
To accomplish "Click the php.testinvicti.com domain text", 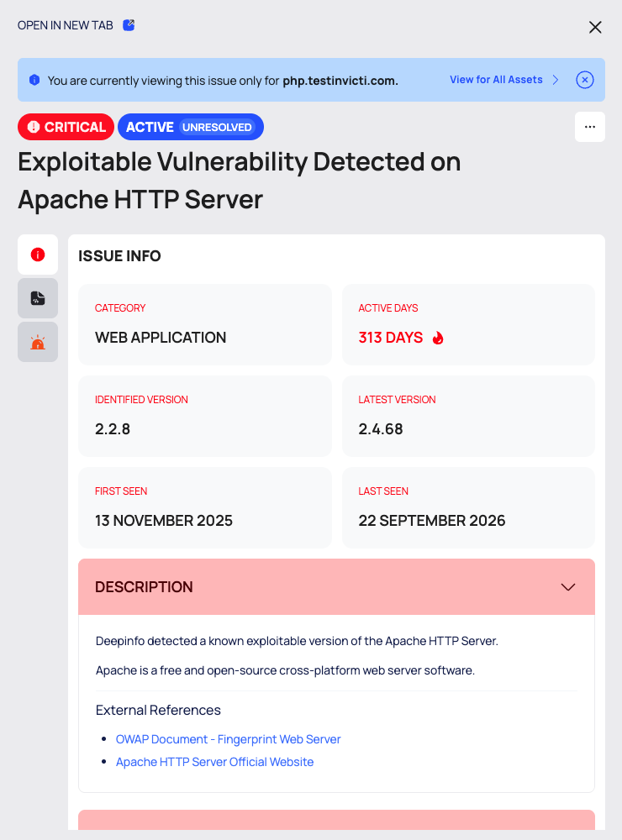I will point(340,81).
